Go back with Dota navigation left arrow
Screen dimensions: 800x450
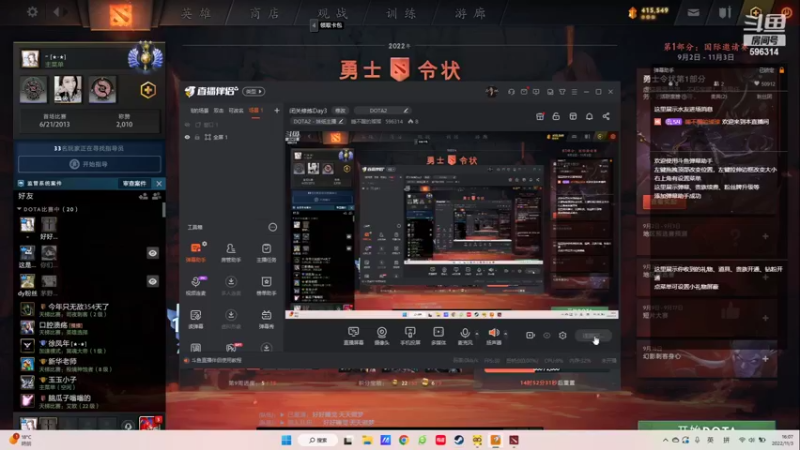tap(57, 11)
